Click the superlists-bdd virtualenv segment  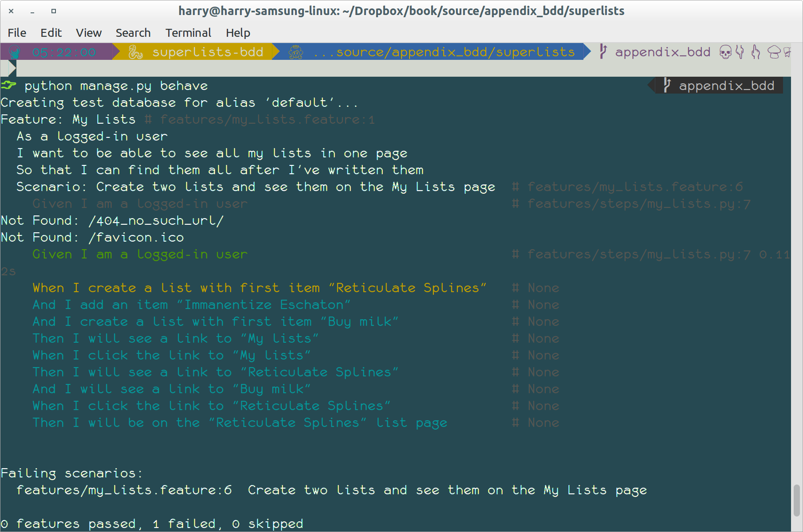208,52
